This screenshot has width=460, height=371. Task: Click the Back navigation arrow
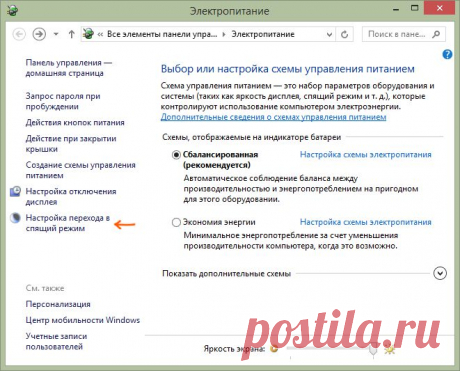[19, 34]
